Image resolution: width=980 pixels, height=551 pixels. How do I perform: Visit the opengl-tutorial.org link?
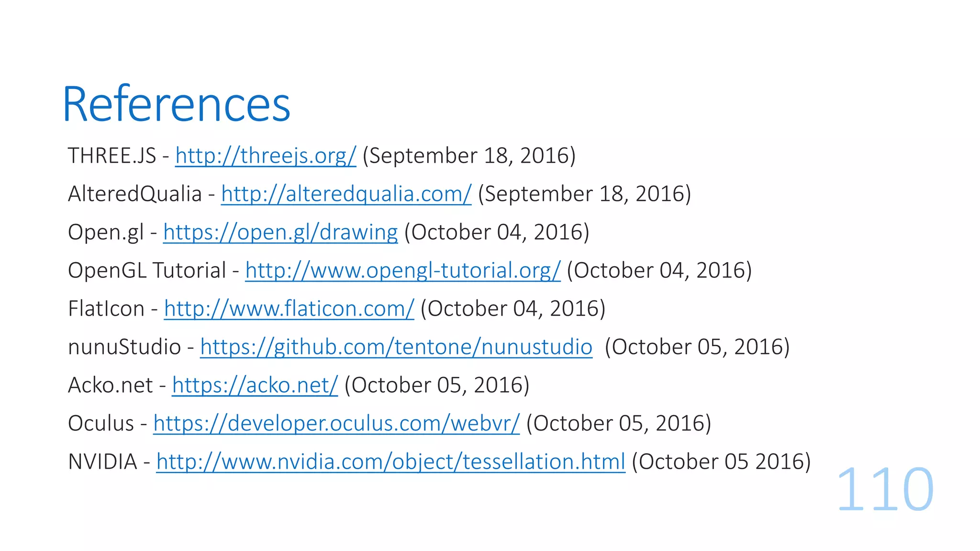coord(403,271)
